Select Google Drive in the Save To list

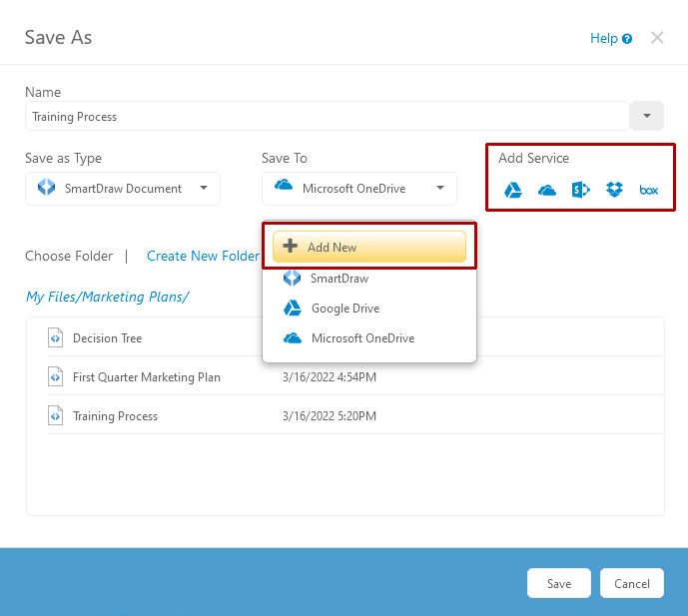click(344, 308)
